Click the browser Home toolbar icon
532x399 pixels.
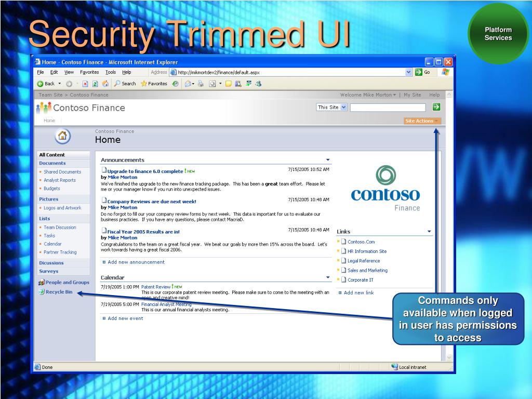pos(105,84)
